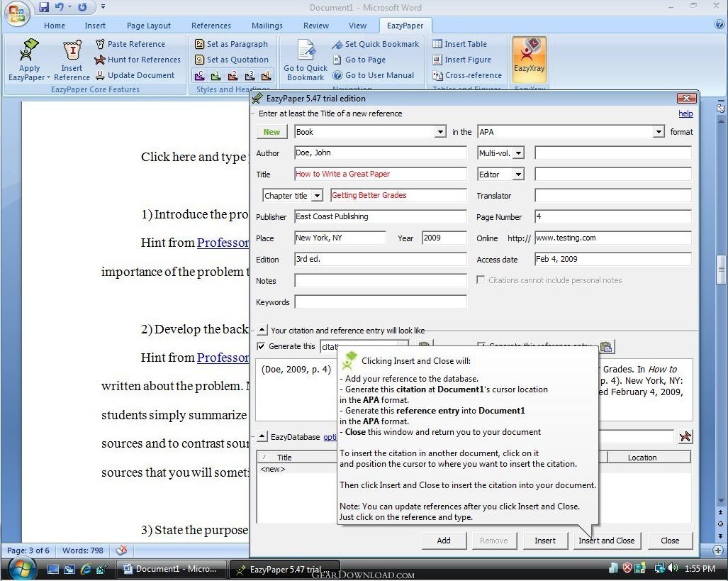The height and width of the screenshot is (581, 728).
Task: Click the Word vertical scrollbar thumb
Action: click(721, 269)
